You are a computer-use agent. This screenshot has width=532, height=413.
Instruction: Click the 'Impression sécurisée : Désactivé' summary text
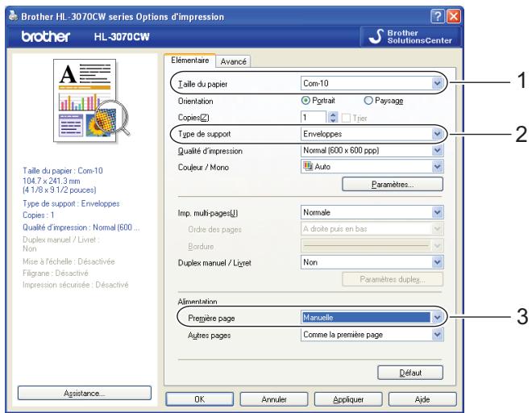[75, 285]
